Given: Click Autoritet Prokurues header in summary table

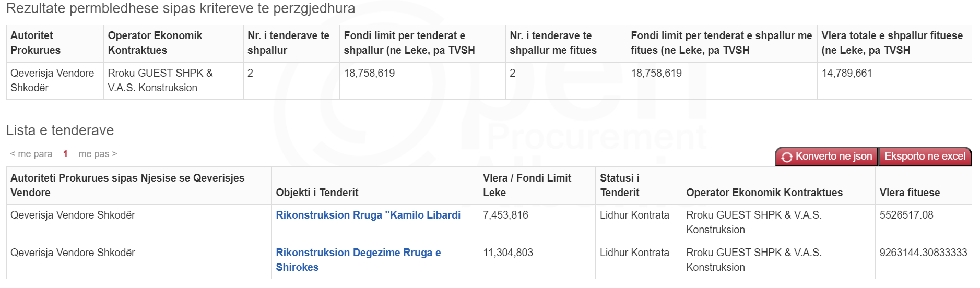Looking at the screenshot, I should 36,43.
